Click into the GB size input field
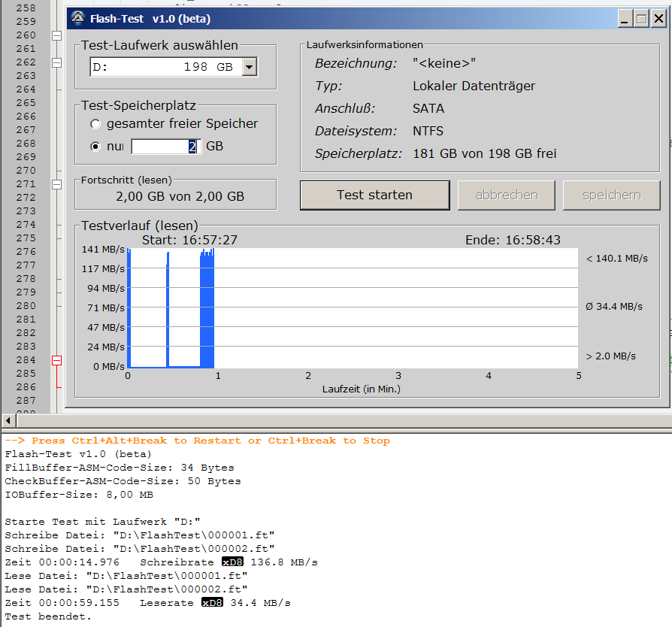Screen dimensions: 672x627 coord(163,147)
